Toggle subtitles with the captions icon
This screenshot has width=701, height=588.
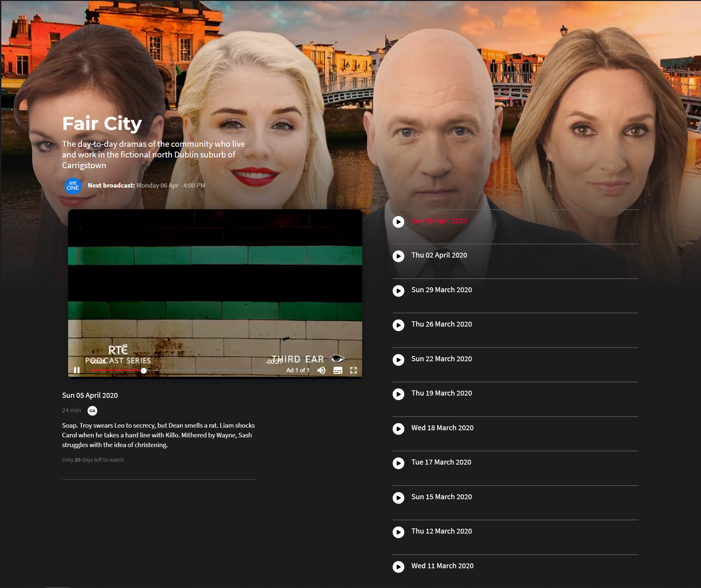(x=338, y=370)
